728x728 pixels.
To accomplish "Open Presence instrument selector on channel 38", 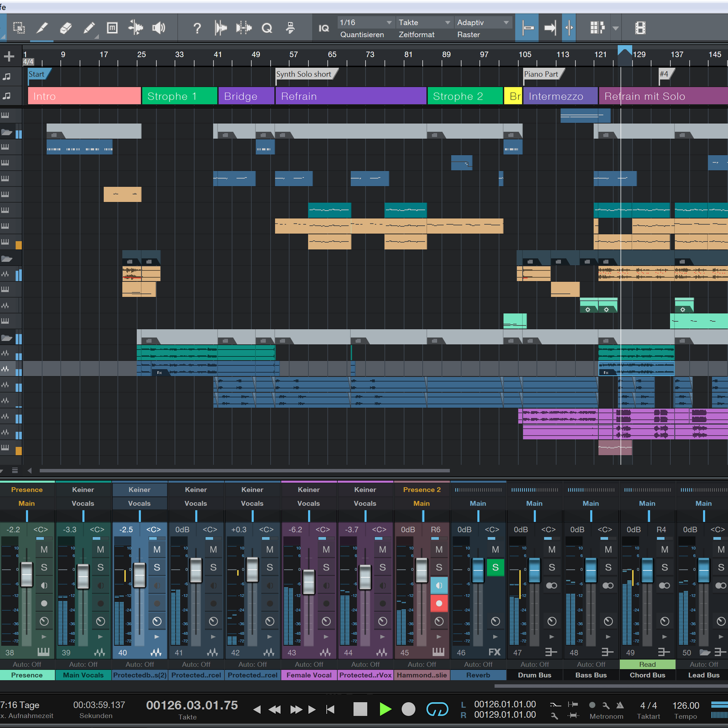I will coord(27,490).
